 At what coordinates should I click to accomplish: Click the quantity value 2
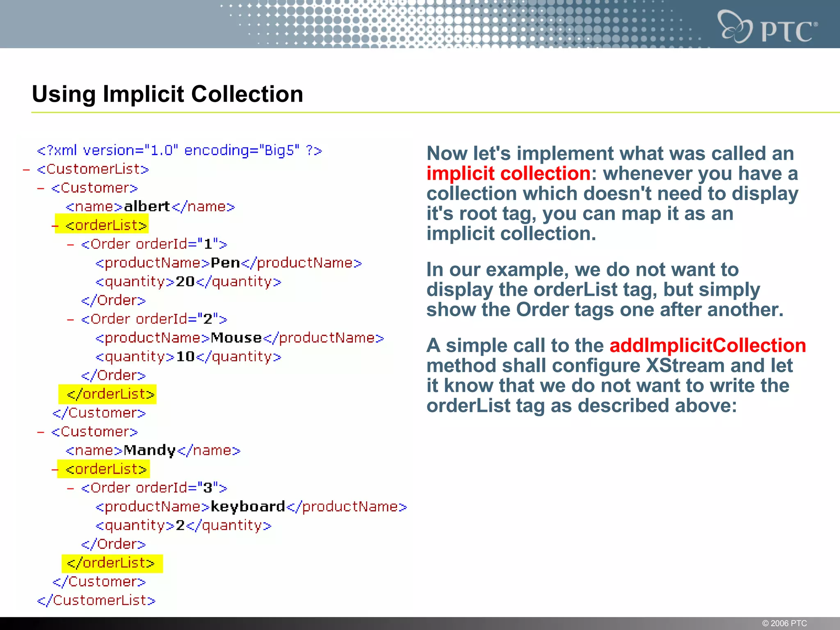pyautogui.click(x=180, y=525)
